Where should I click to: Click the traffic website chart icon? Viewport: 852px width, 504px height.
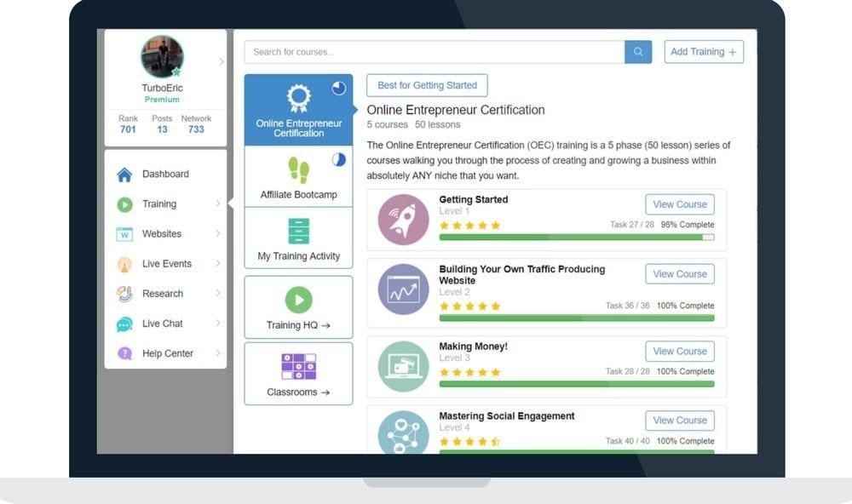(x=403, y=289)
